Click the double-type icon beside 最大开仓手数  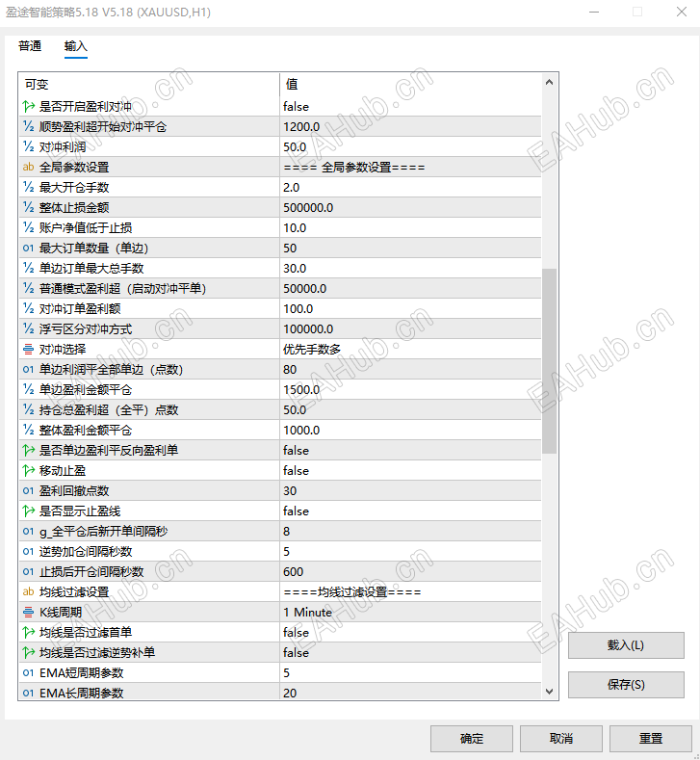click(x=29, y=187)
